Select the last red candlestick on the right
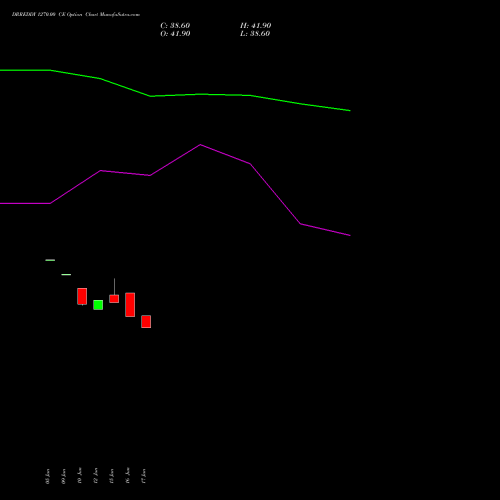 click(146, 322)
